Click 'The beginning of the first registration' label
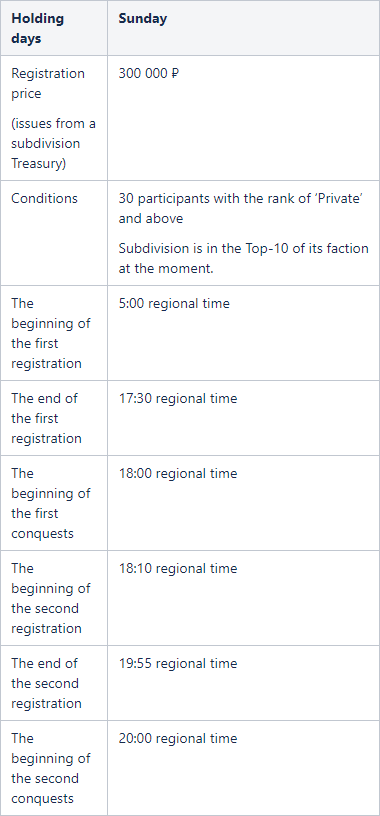The image size is (380, 816). pos(51,333)
